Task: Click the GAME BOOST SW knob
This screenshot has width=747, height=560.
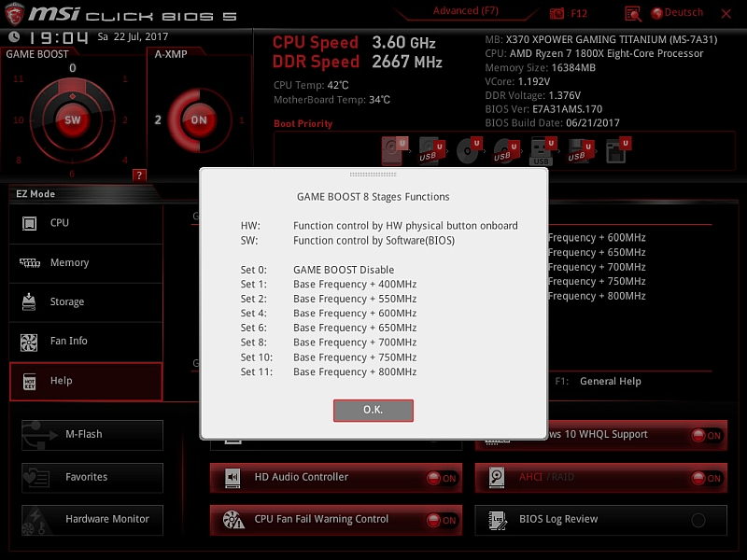Action: coord(73,120)
